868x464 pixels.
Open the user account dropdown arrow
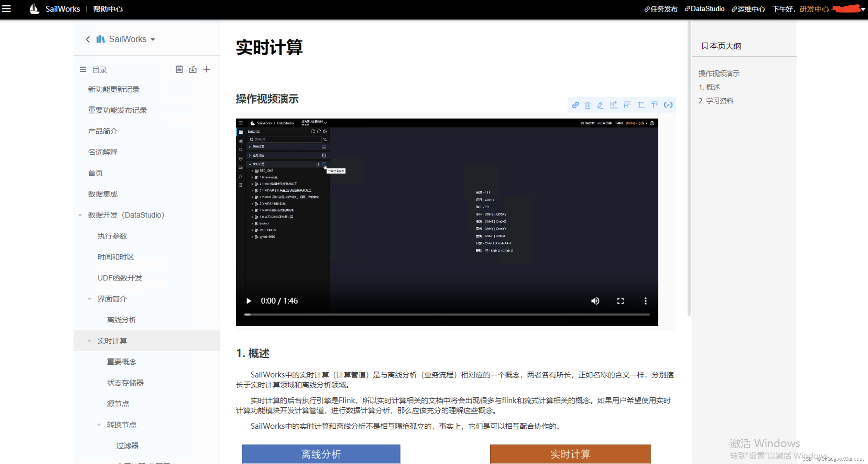point(862,9)
